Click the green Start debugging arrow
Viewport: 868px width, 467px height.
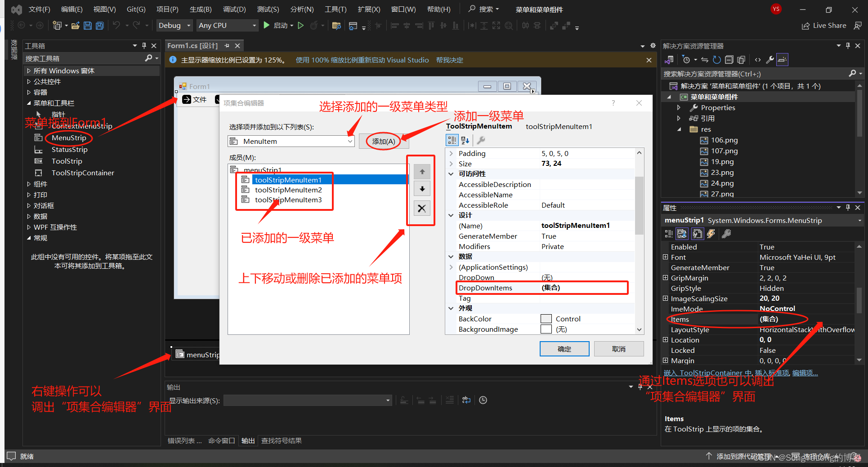point(266,25)
